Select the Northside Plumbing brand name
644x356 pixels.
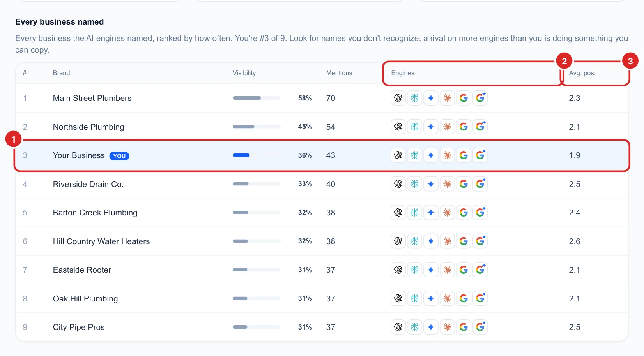(x=88, y=127)
